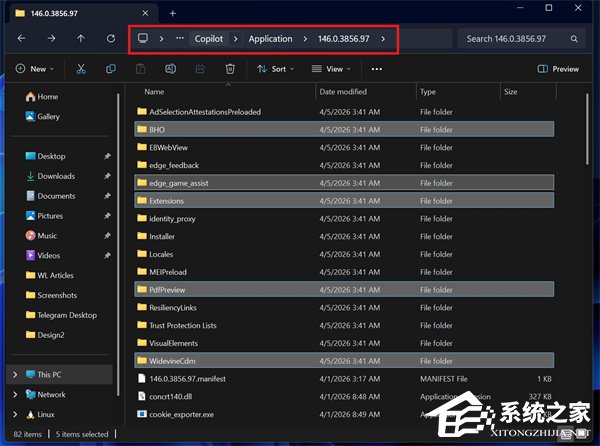Screen dimensions: 600x446
Task: Select Application in the breadcrumb
Action: (x=270, y=39)
